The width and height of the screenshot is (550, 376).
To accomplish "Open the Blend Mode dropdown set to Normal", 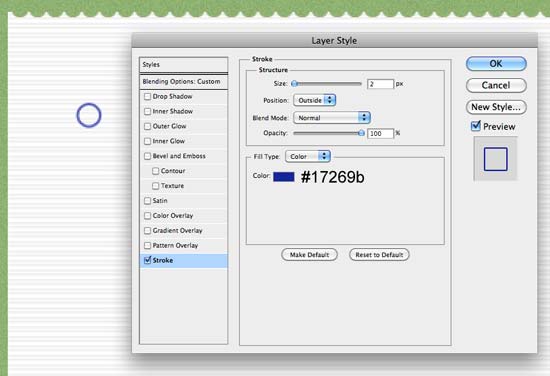I will point(332,118).
